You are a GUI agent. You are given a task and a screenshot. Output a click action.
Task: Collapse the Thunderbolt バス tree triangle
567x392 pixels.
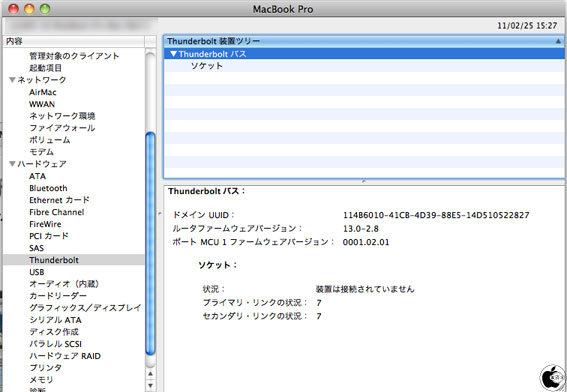pos(174,54)
